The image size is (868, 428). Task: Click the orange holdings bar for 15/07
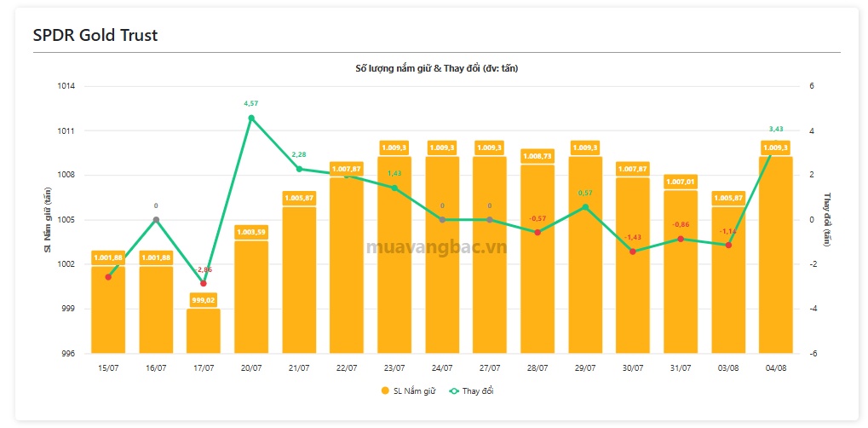pyautogui.click(x=108, y=309)
